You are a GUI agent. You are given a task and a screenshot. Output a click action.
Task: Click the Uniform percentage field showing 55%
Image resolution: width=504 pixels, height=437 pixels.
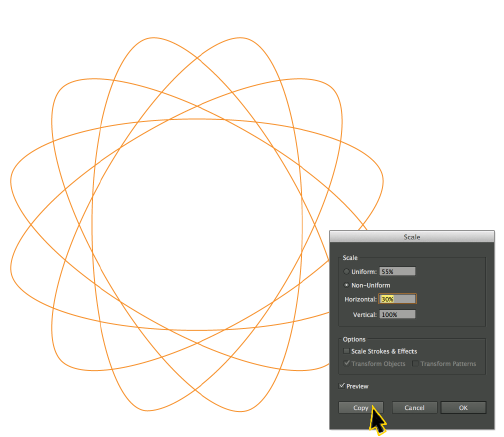(397, 271)
